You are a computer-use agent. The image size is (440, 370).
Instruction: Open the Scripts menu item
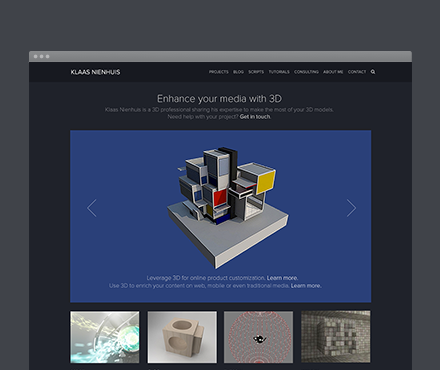[256, 72]
